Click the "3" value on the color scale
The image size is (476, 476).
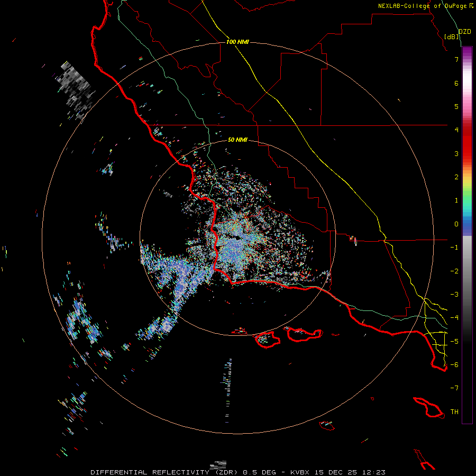click(x=456, y=153)
